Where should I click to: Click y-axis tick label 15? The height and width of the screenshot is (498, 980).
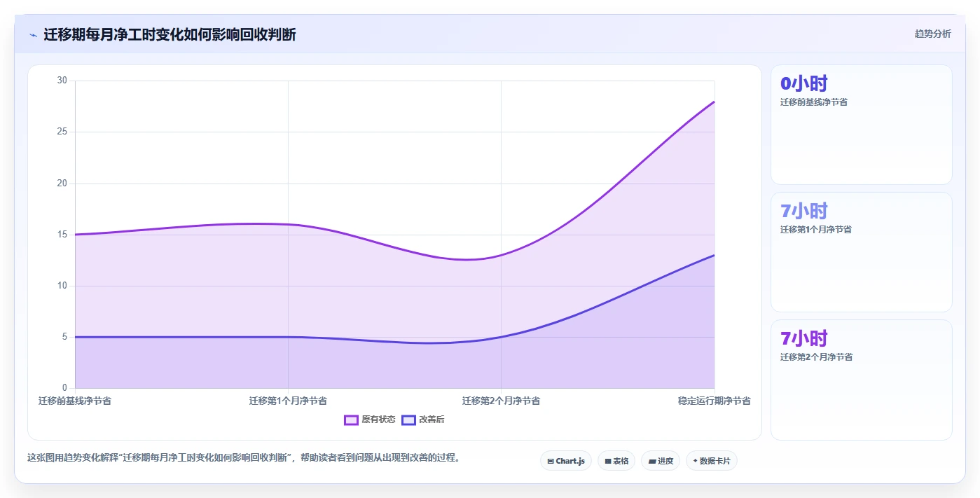[62, 235]
